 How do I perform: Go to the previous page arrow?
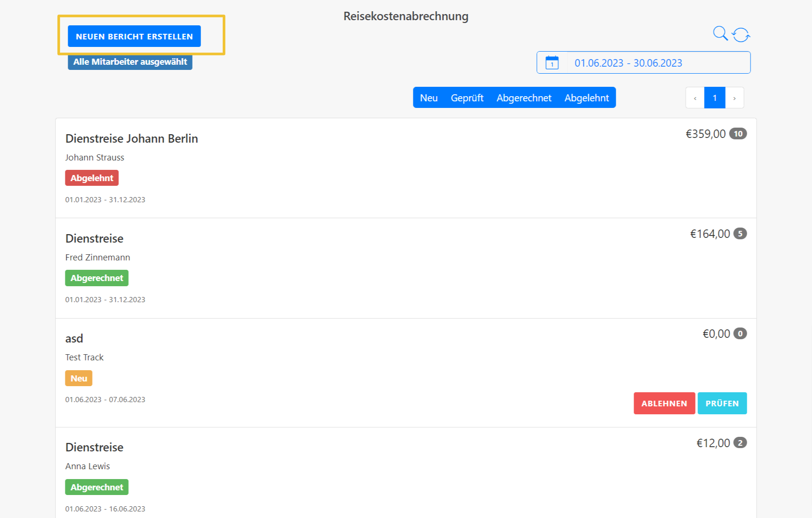coord(695,98)
